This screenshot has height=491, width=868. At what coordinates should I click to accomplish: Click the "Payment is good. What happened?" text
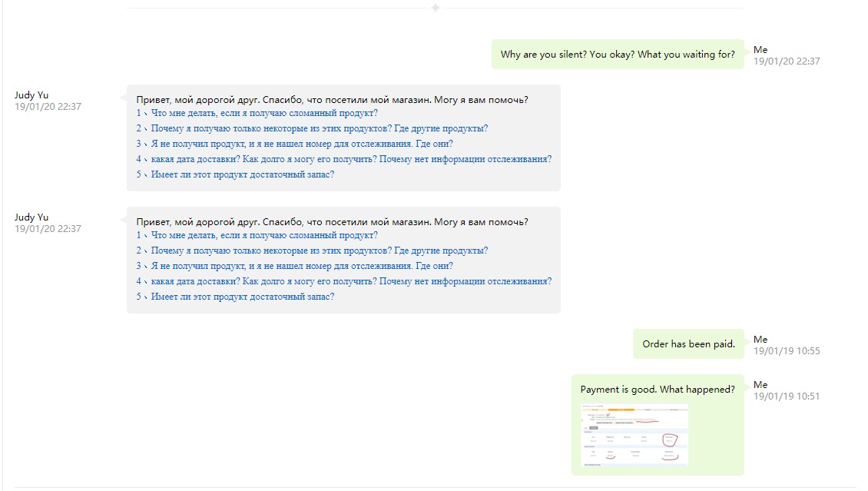click(657, 390)
